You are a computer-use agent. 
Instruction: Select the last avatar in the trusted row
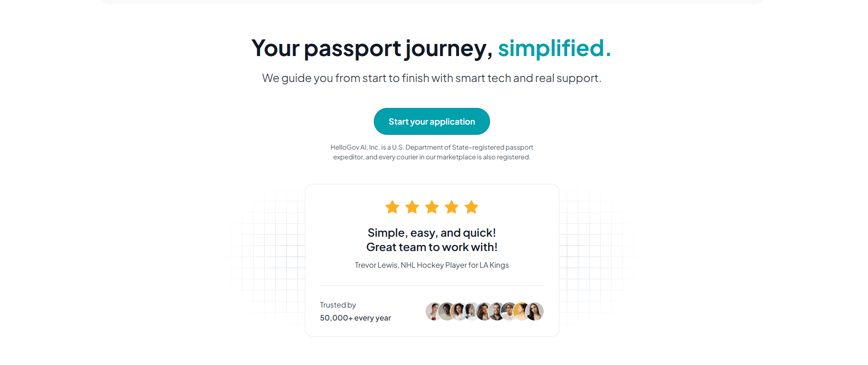pyautogui.click(x=535, y=311)
